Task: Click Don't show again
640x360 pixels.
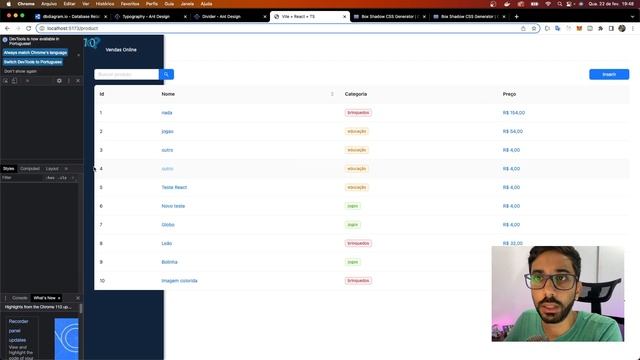Action: point(20,71)
